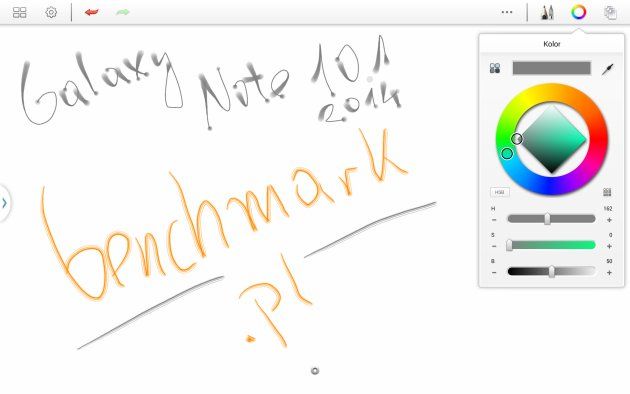This screenshot has height=394, width=630.
Task: Decrease brightness with the B minus
Action: [494, 272]
